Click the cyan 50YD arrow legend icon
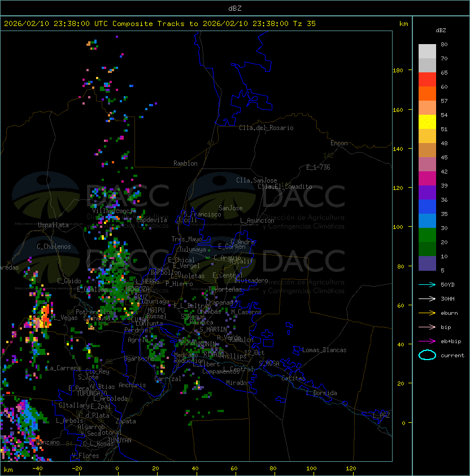470x476 pixels. pos(427,285)
